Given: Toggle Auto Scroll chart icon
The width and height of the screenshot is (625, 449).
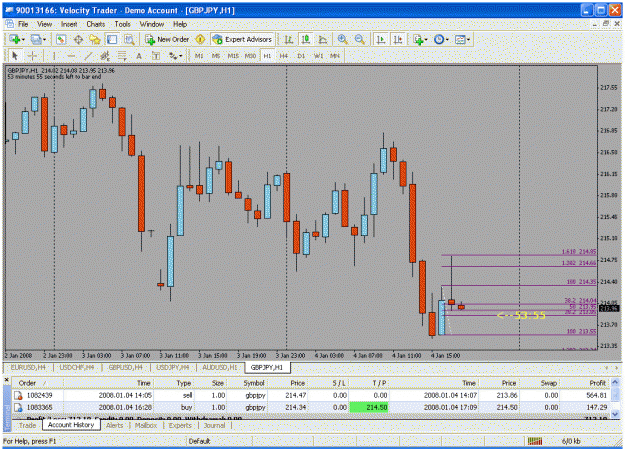Looking at the screenshot, I should 381,39.
